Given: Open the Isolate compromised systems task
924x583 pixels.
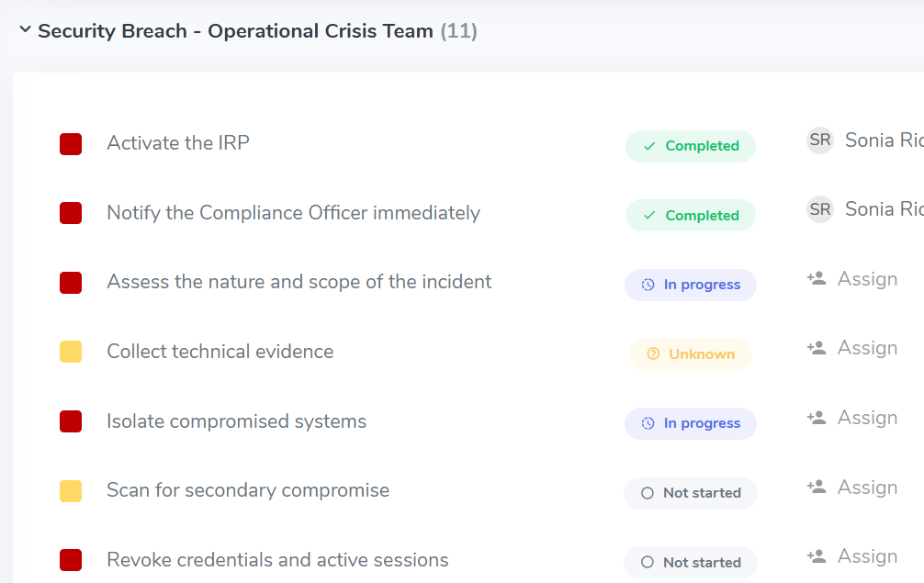Looking at the screenshot, I should pos(236,421).
